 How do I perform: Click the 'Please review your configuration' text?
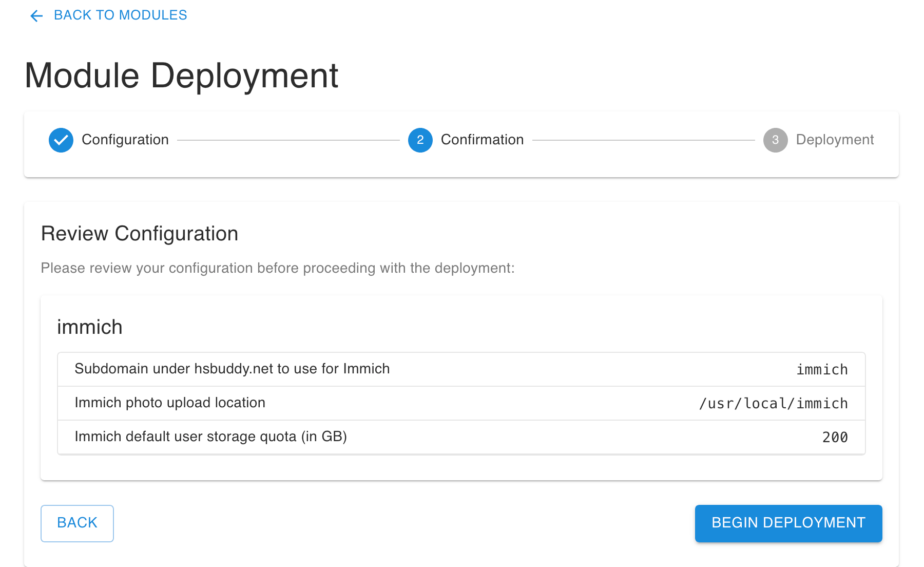278,268
